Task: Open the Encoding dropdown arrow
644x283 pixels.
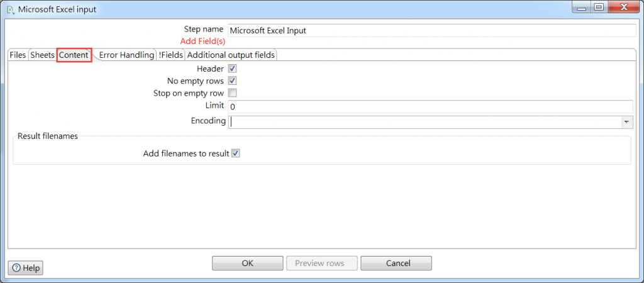Action: pos(626,122)
